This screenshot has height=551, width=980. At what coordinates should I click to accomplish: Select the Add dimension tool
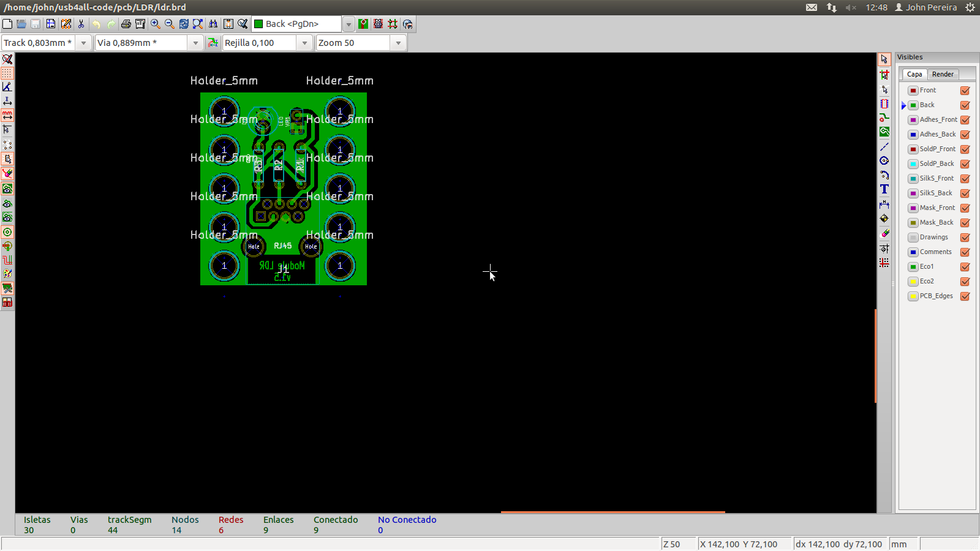tap(884, 204)
